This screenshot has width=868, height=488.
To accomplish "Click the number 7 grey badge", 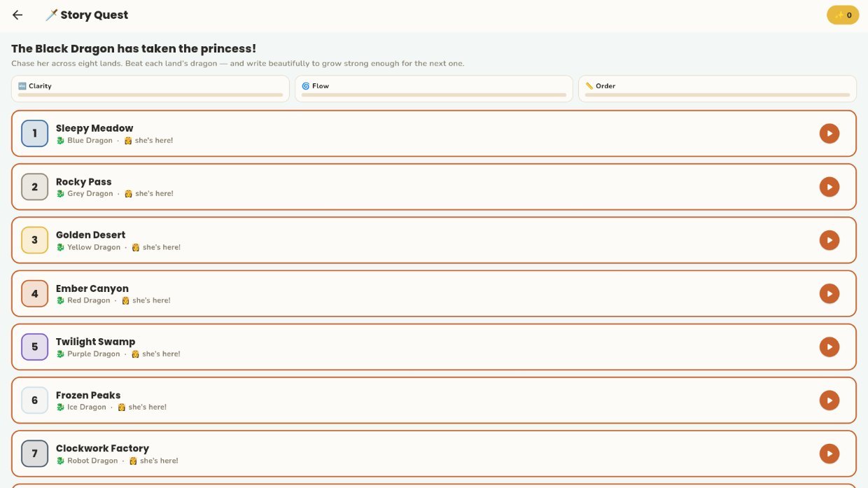I will (x=35, y=454).
